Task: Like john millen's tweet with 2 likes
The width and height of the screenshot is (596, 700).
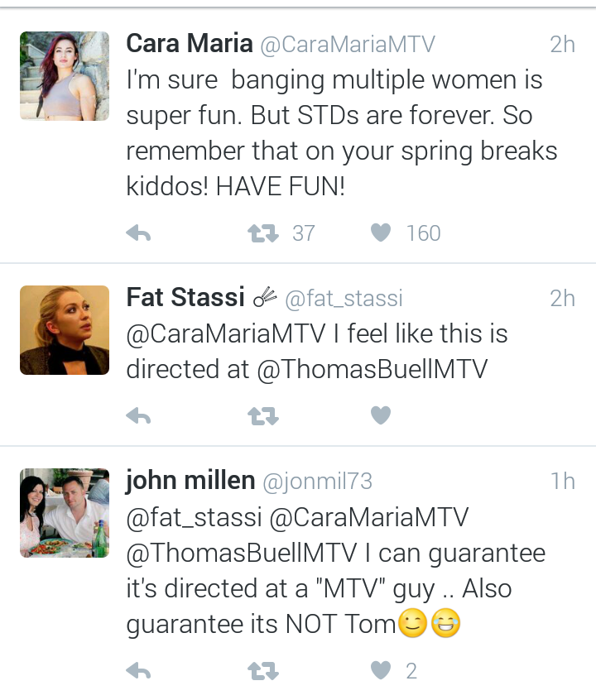Action: (381, 670)
